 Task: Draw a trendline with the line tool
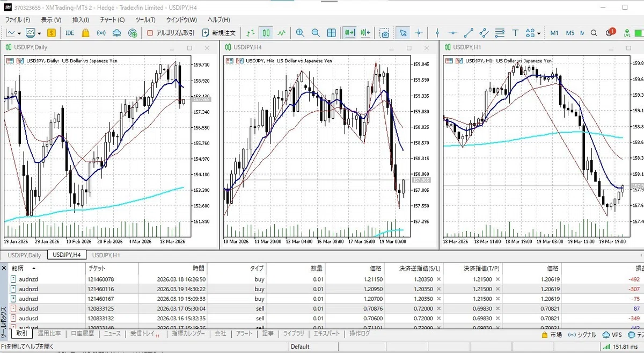(x=468, y=33)
